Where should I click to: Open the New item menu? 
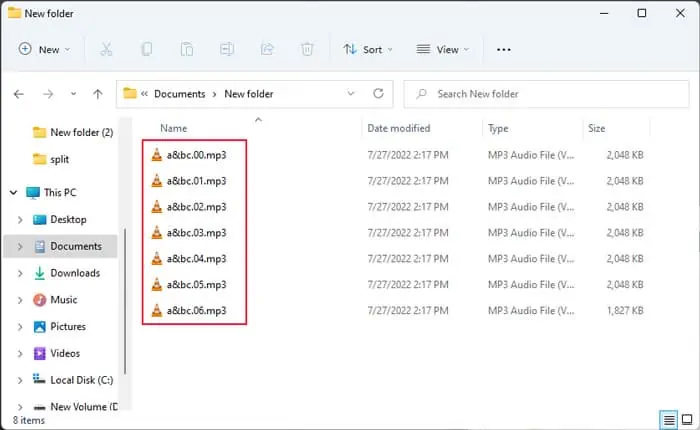coord(44,49)
